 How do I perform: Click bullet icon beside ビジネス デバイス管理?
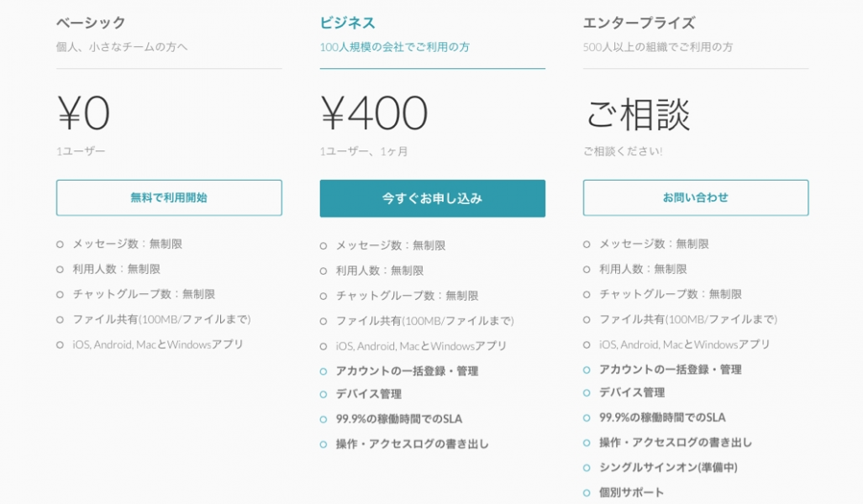point(324,395)
